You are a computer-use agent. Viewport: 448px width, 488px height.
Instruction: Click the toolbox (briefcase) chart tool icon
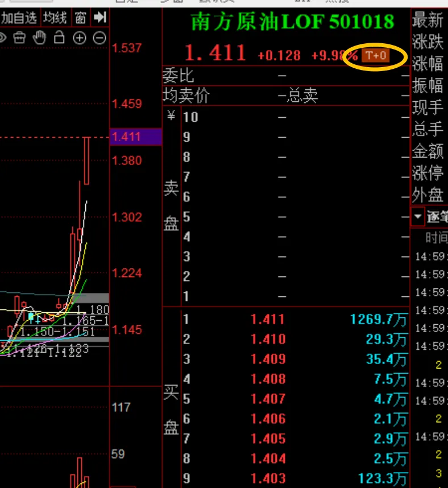click(19, 38)
